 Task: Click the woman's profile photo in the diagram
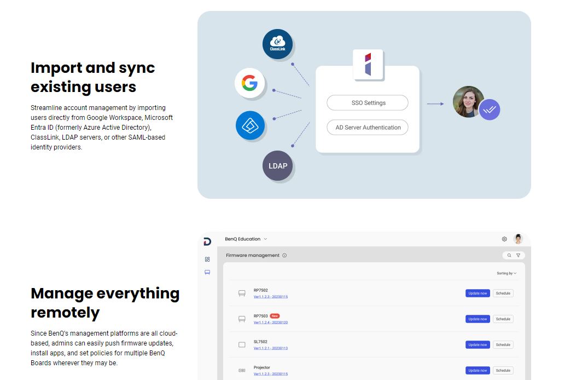tap(468, 102)
